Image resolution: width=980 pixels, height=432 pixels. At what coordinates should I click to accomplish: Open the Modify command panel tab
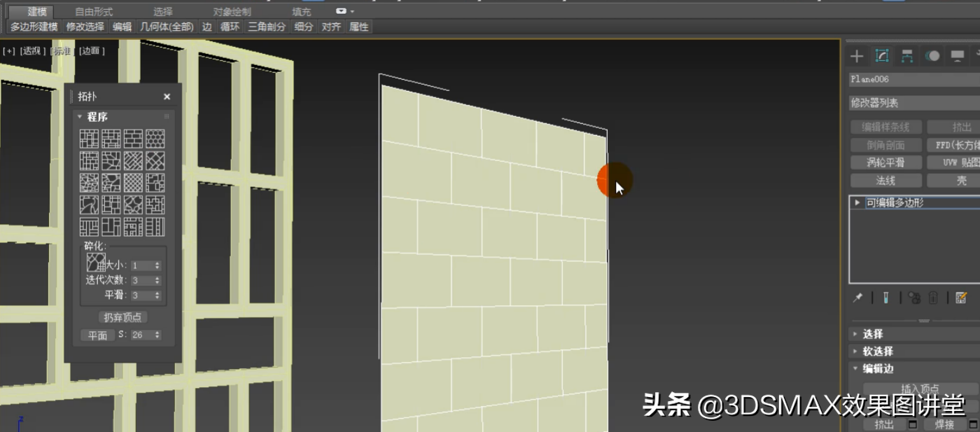(x=882, y=56)
